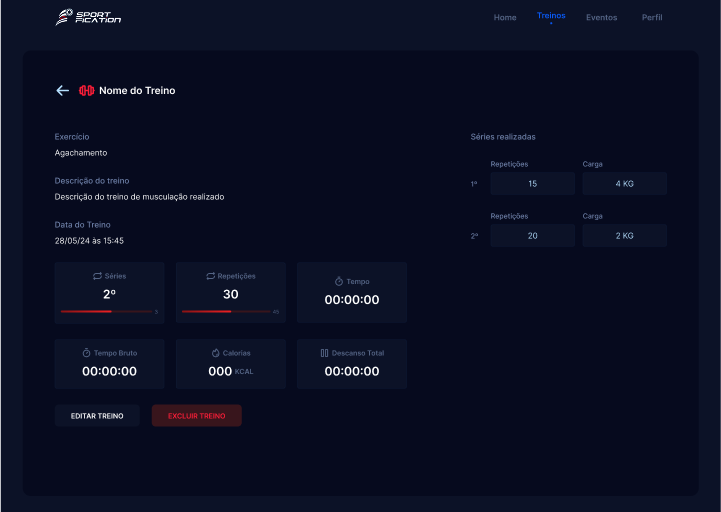
Task: Click the repeat icon in the Repetições card
Action: pos(210,276)
